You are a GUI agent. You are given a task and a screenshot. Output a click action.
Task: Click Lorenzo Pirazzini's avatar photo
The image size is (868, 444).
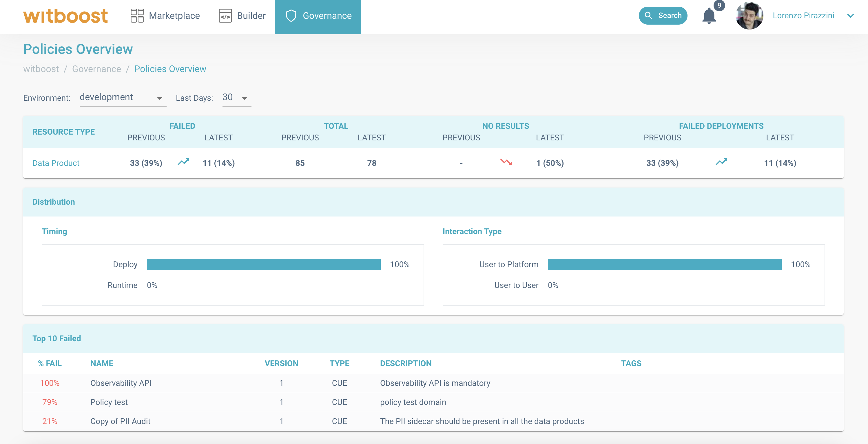[749, 16]
